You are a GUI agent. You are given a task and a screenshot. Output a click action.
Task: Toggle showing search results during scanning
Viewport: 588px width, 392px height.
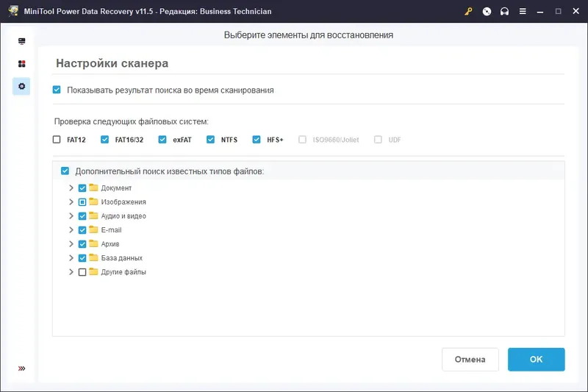point(57,90)
